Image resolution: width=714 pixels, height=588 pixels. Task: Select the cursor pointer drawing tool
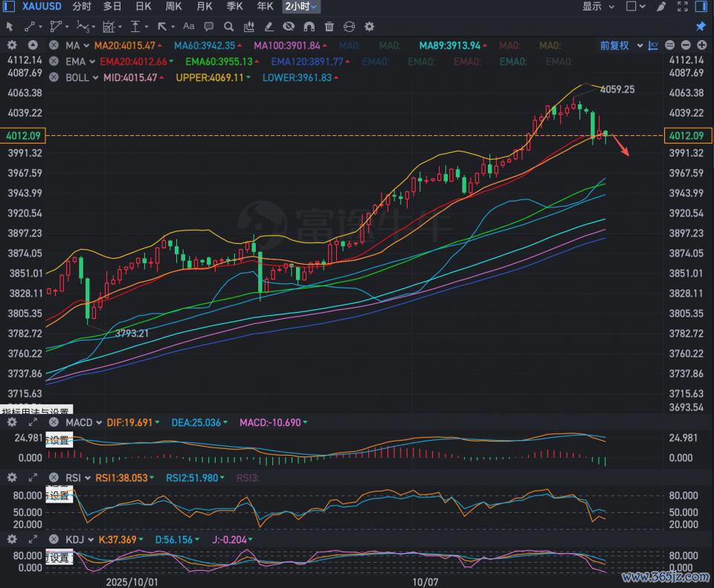(x=10, y=26)
